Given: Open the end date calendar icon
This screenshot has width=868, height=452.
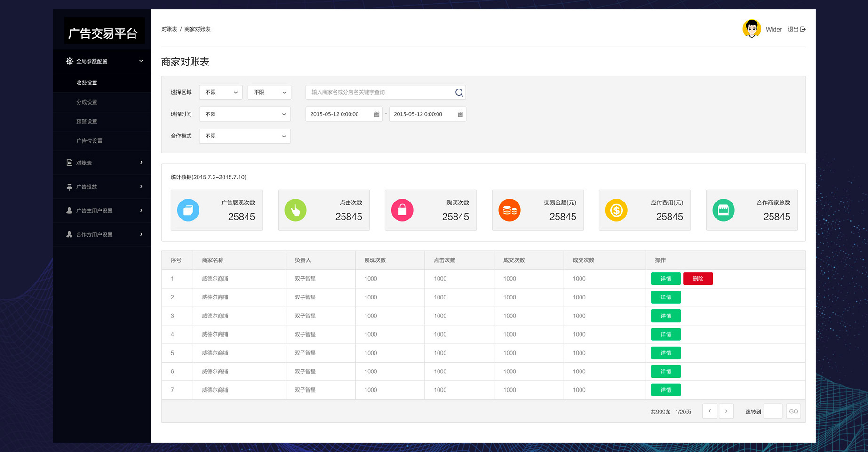Looking at the screenshot, I should (460, 114).
